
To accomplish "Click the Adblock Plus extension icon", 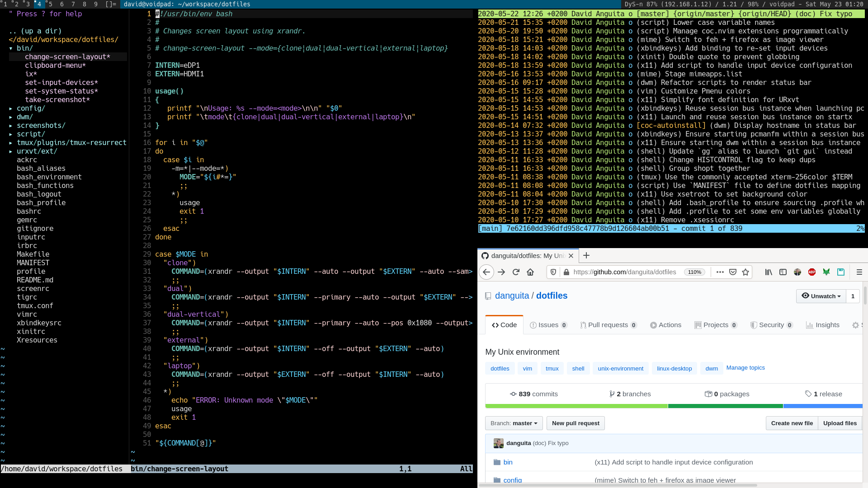I will coord(812,272).
